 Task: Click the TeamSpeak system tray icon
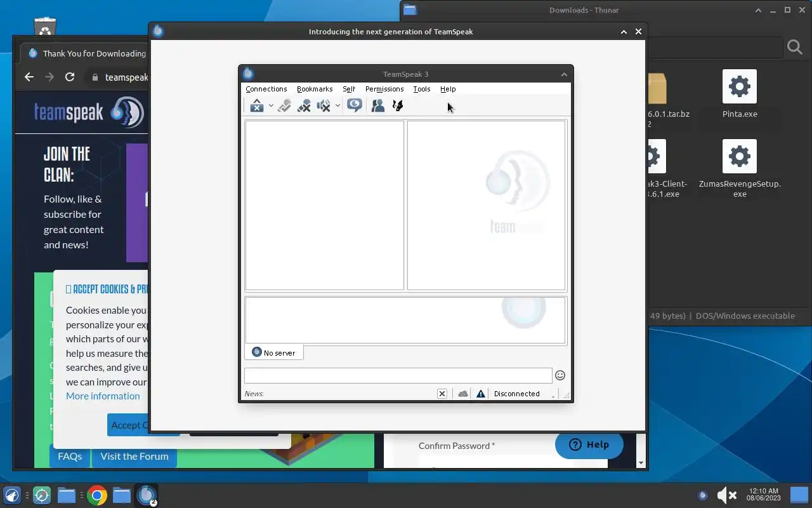click(702, 495)
